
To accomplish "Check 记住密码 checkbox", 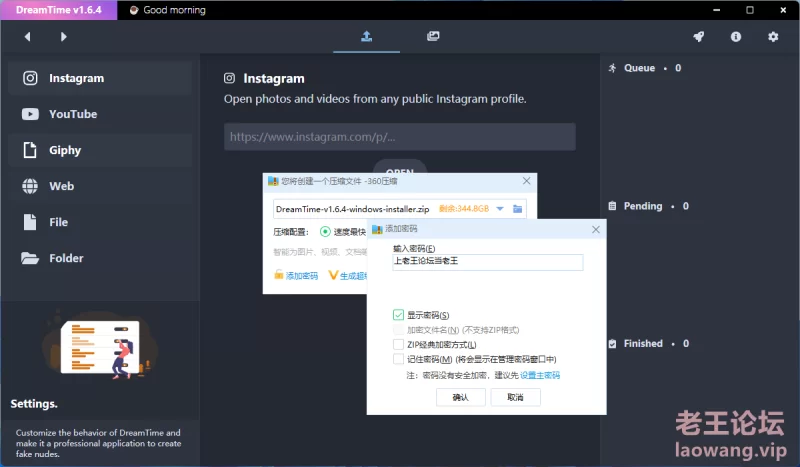I will pyautogui.click(x=398, y=359).
